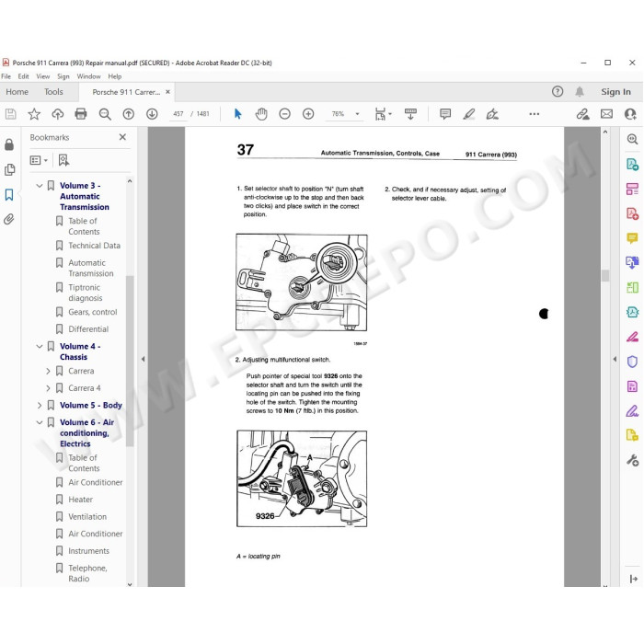This screenshot has height=644, width=644.
Task: Open the security lock panel icon
Action: pyautogui.click(x=9, y=144)
